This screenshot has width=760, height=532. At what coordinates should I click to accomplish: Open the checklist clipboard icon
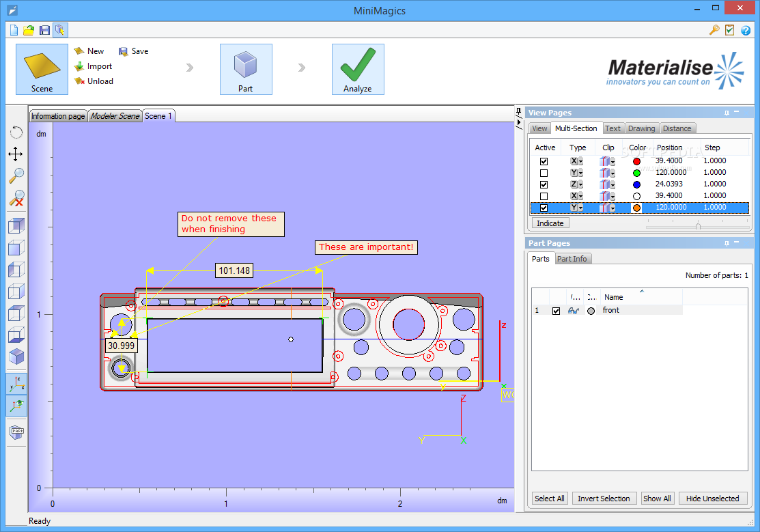click(x=729, y=30)
